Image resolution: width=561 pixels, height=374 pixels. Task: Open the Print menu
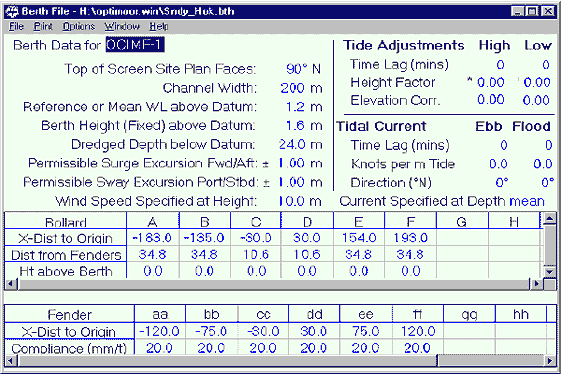pos(43,26)
